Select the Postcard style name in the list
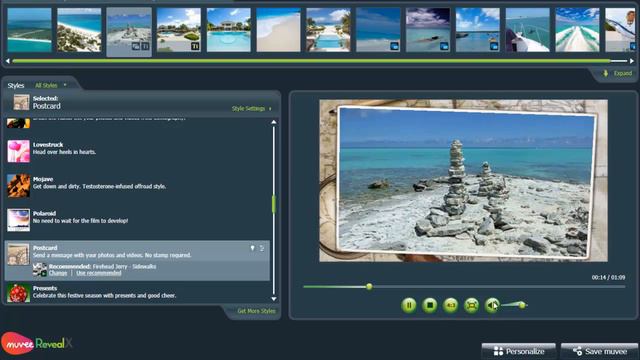Screen dimensions: 640x360 click(45, 248)
